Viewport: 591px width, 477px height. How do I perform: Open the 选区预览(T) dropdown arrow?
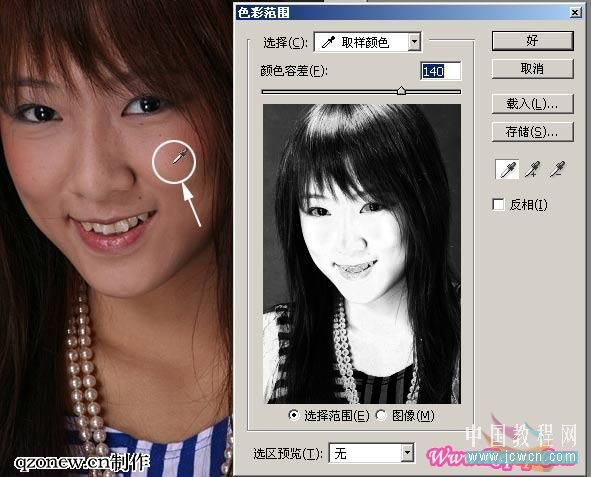tap(407, 453)
